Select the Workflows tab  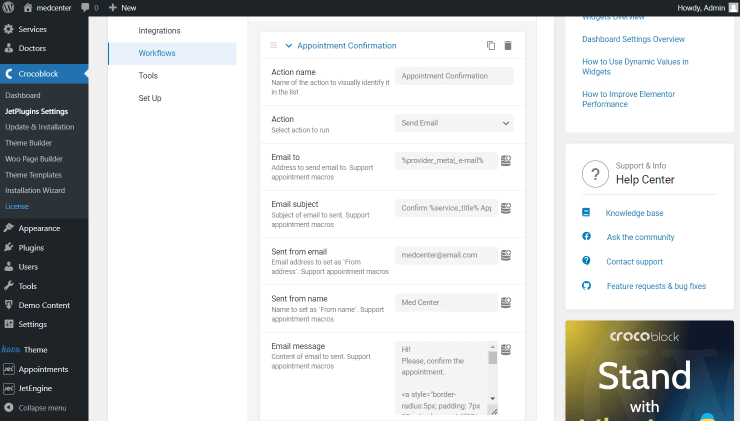click(172, 53)
